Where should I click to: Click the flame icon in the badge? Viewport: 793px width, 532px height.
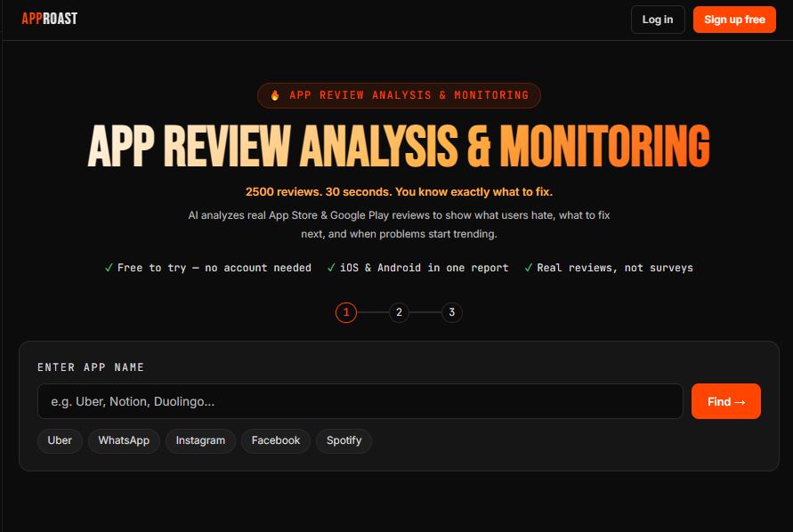[x=275, y=95]
